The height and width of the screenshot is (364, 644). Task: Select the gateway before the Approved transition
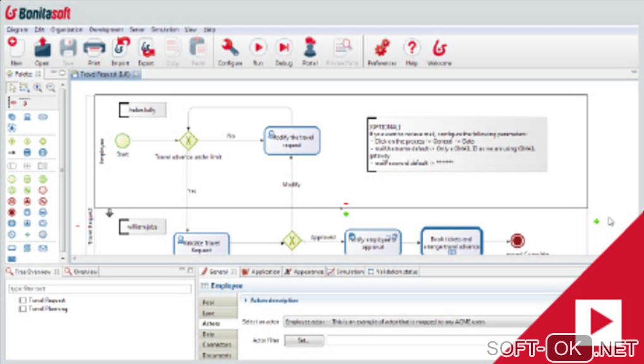click(292, 241)
